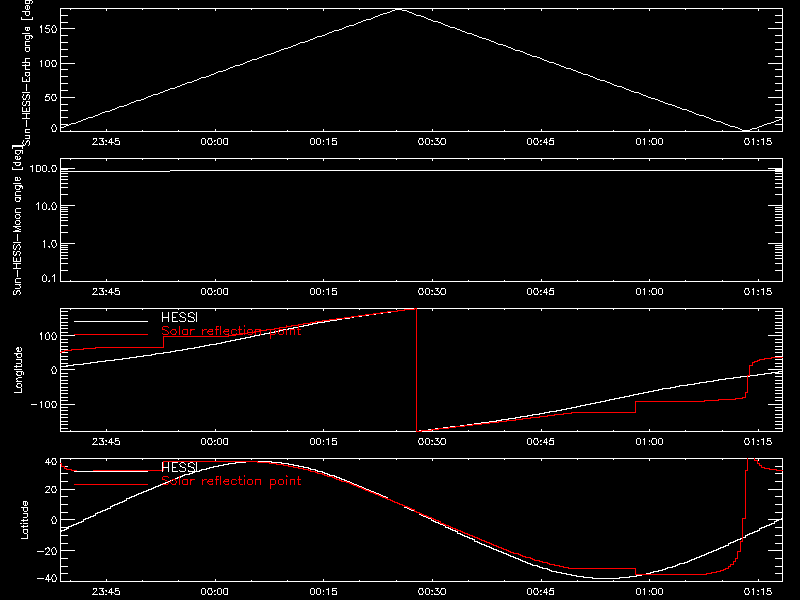Click 00:15 time label under Latitude plot
The height and width of the screenshot is (600, 800).
[323, 592]
